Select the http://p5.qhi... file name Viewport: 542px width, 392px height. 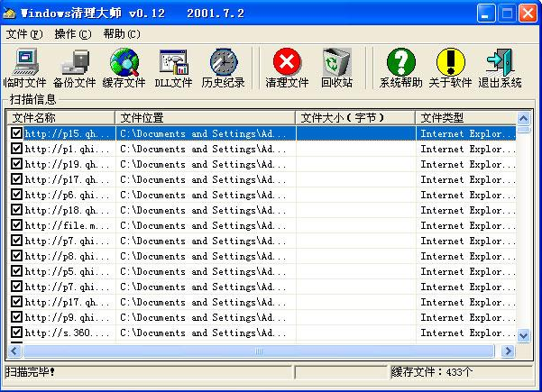pos(68,271)
